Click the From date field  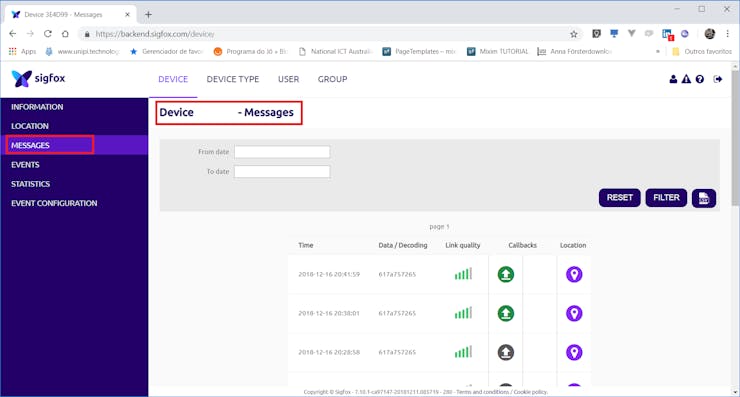[282, 152]
